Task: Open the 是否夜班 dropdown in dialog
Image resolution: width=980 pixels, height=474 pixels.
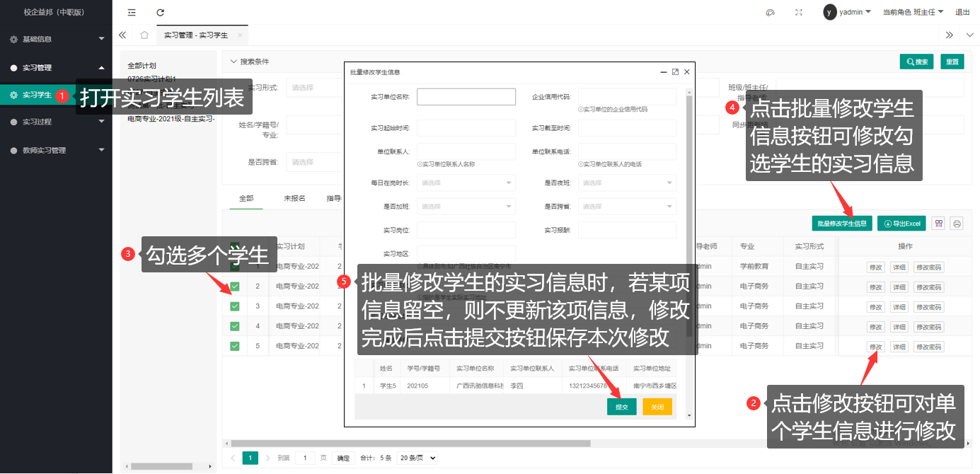Action: point(627,183)
